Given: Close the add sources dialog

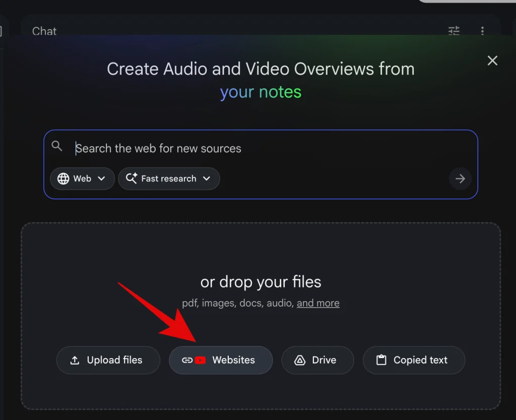Looking at the screenshot, I should (492, 61).
